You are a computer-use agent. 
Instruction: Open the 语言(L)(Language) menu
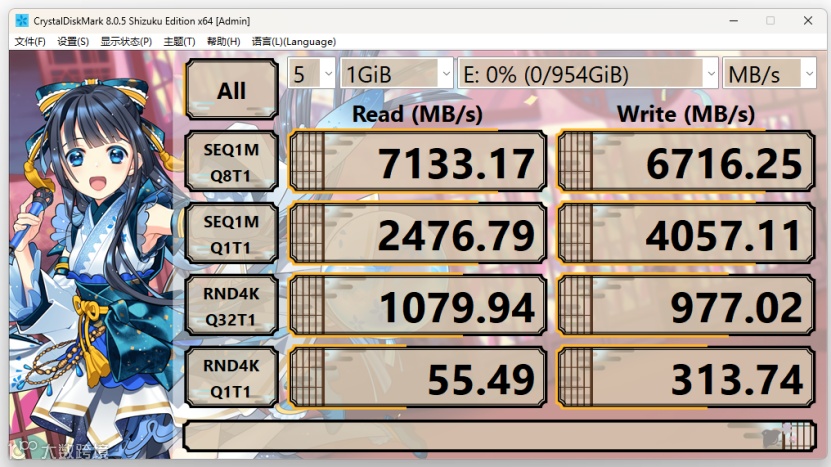[294, 41]
